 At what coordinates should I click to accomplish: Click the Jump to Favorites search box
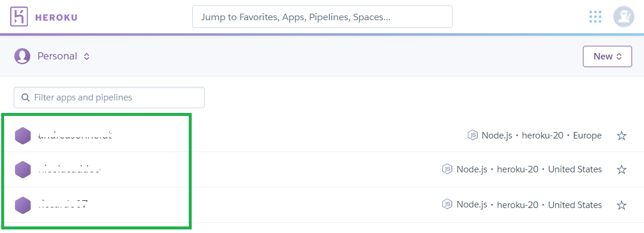[322, 17]
